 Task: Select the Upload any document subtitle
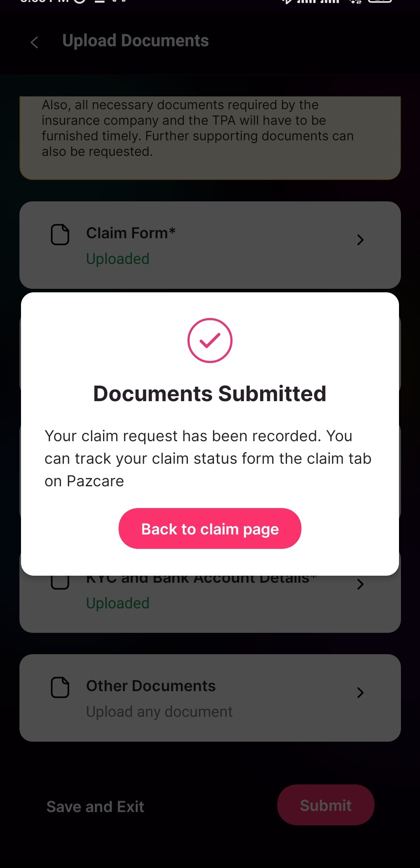pos(159,712)
